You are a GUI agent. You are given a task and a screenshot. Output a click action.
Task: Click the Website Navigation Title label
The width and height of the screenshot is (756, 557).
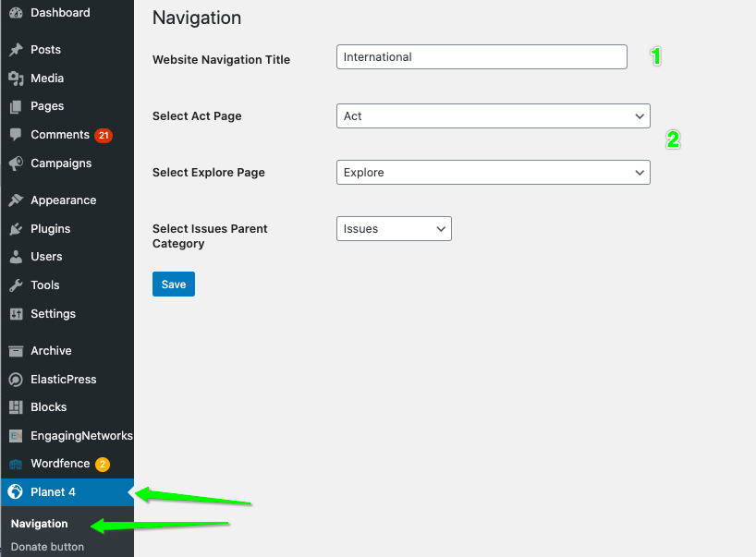click(x=221, y=60)
